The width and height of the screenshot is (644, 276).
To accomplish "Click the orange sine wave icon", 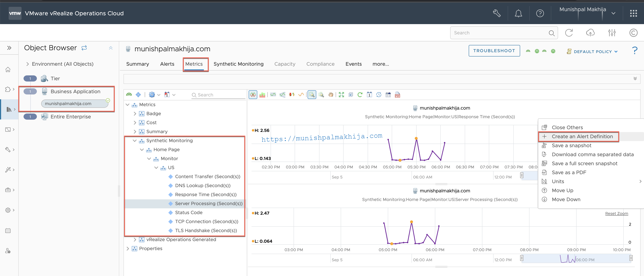I will [301, 95].
